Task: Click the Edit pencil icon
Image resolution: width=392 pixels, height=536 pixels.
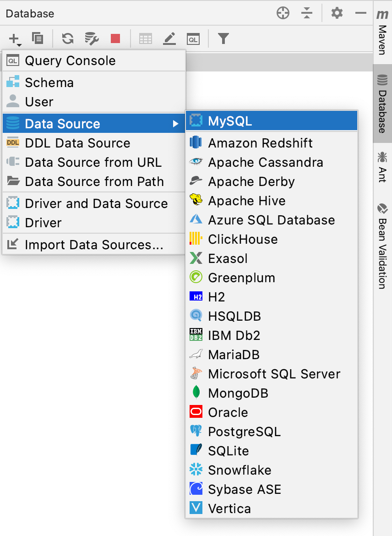Action: [x=170, y=39]
